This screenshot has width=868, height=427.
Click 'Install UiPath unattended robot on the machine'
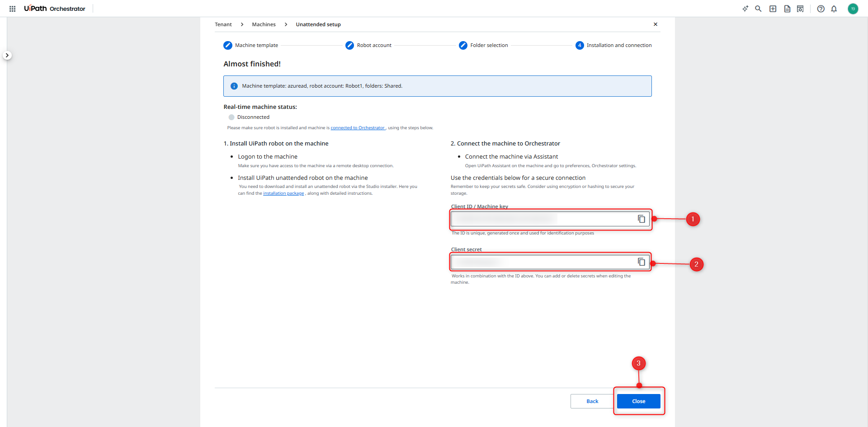303,178
